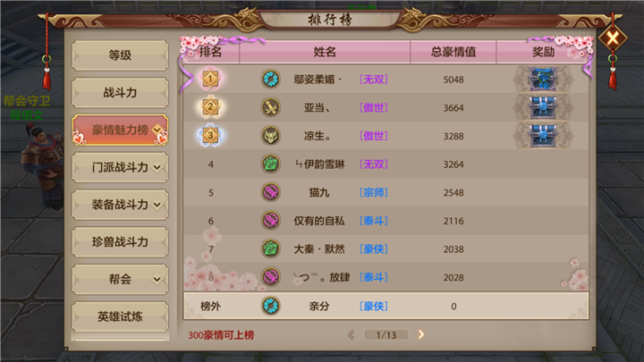Image resolution: width=644 pixels, height=362 pixels.
Task: Open the 英雄试炼 ranking list
Action: point(120,316)
